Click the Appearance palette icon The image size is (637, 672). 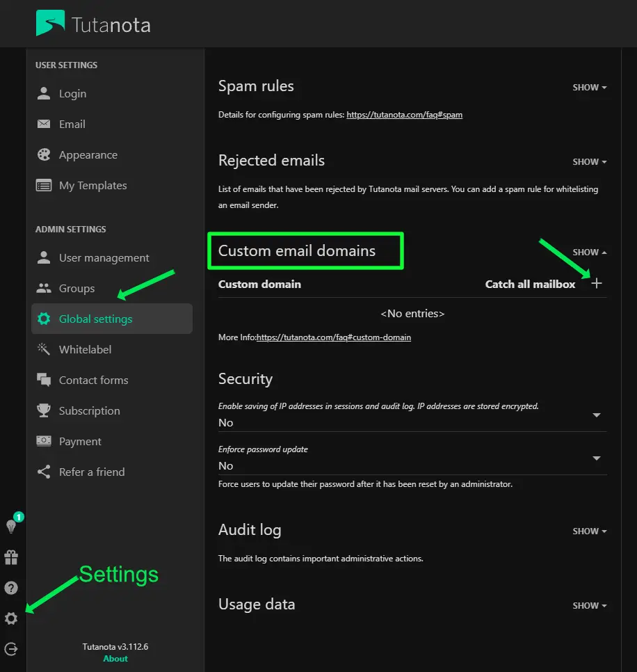point(44,154)
